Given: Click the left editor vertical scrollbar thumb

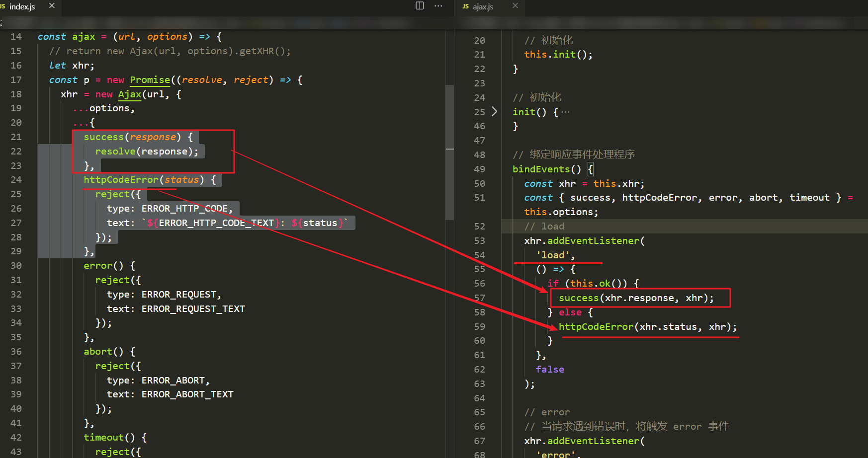Looking at the screenshot, I should tap(449, 152).
